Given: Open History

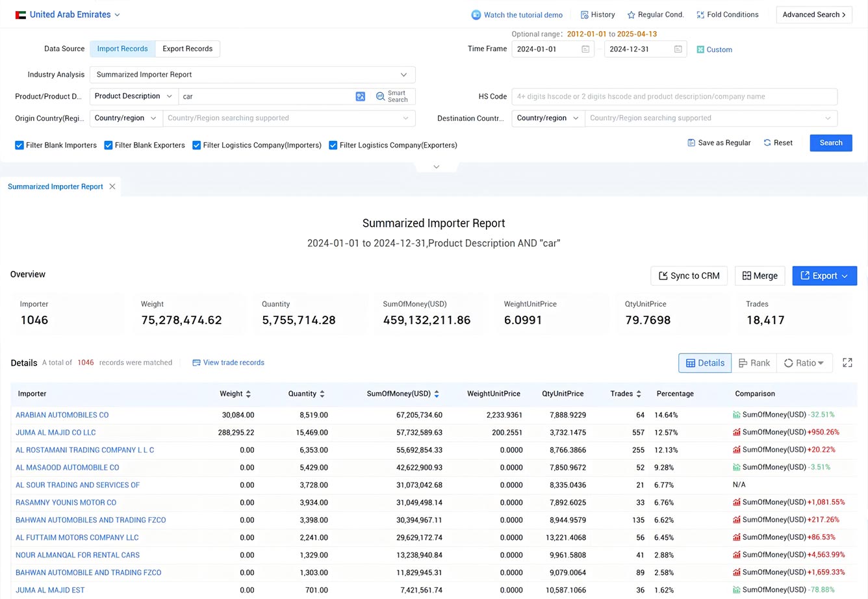Looking at the screenshot, I should click(x=598, y=14).
